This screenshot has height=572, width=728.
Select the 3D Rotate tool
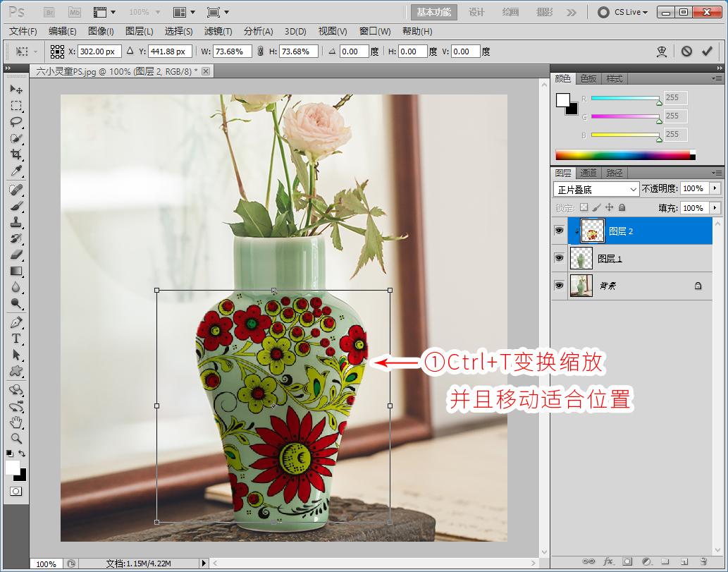pyautogui.click(x=16, y=390)
